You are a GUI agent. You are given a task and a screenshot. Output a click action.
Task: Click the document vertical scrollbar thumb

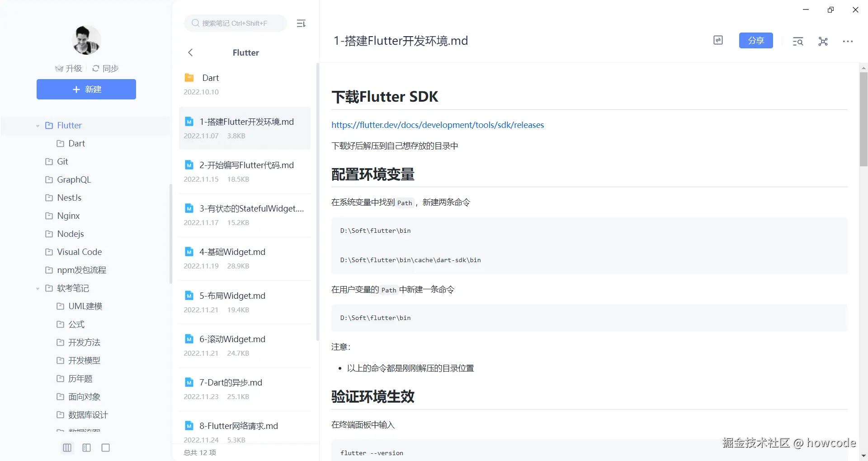863,119
